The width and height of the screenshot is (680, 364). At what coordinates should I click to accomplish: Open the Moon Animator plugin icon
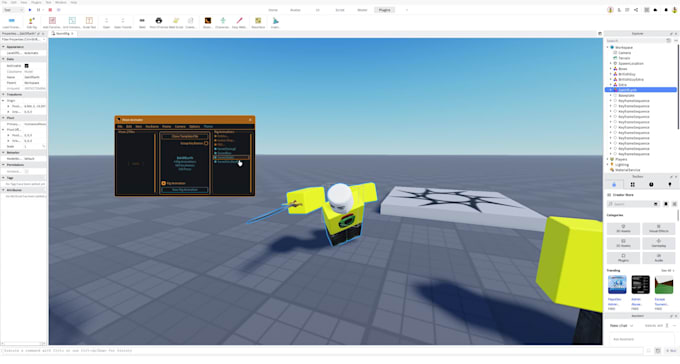[x=208, y=20]
